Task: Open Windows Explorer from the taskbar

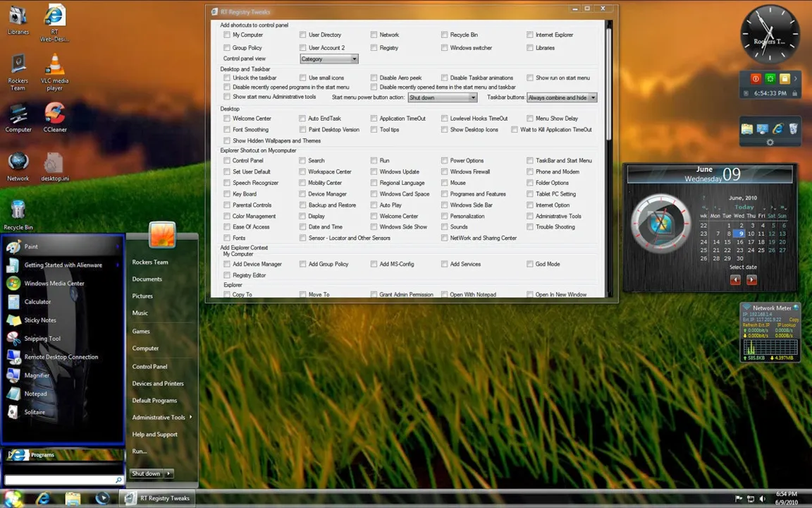Action: tap(73, 498)
